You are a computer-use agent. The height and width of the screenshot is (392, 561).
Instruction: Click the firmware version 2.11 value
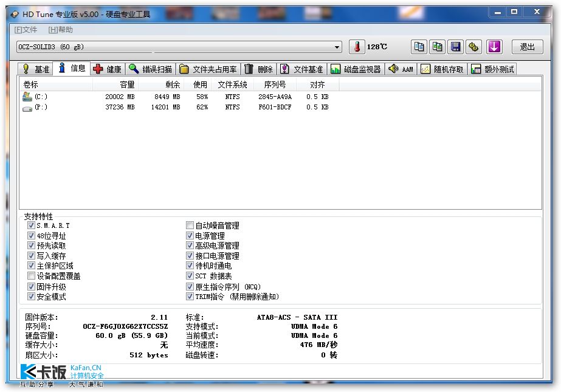[159, 317]
